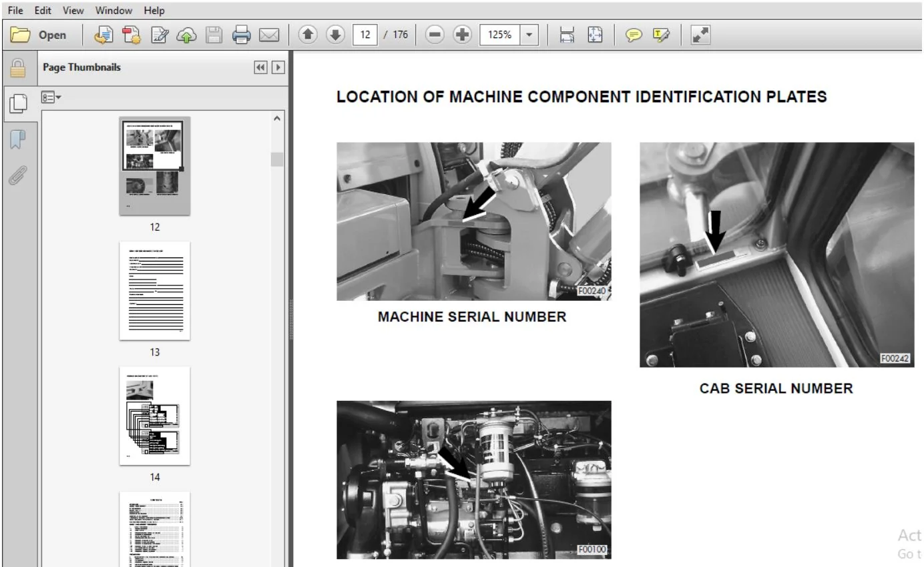Select page 12 thumbnail
The height and width of the screenshot is (567, 924).
click(x=155, y=165)
